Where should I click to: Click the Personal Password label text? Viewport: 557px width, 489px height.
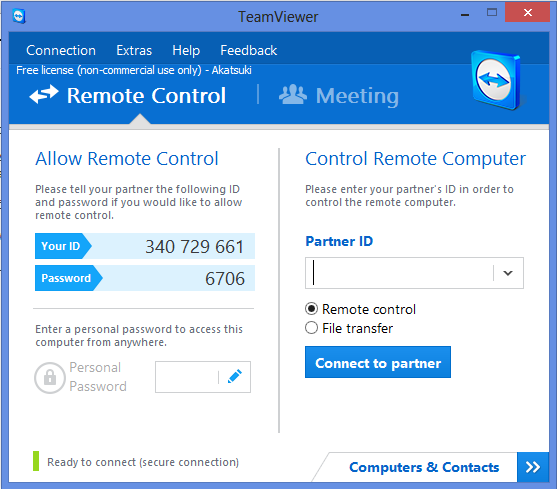98,377
